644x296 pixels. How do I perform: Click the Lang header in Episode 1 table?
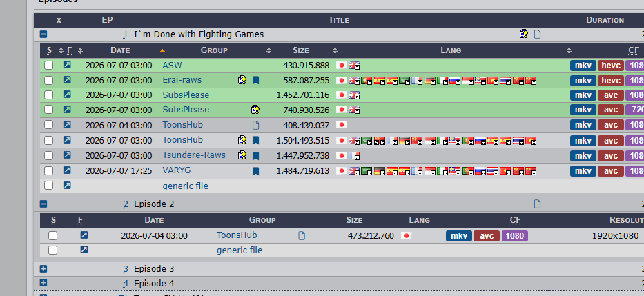tap(451, 50)
